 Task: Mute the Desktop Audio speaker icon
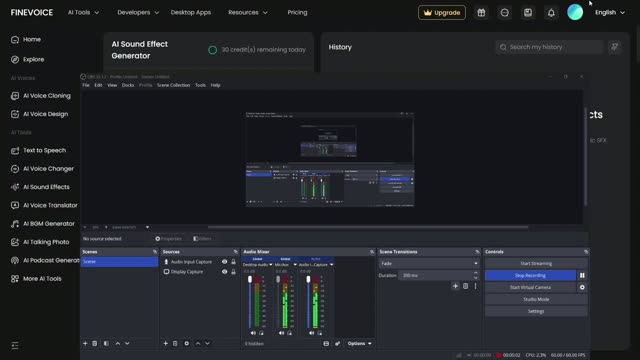[253, 333]
